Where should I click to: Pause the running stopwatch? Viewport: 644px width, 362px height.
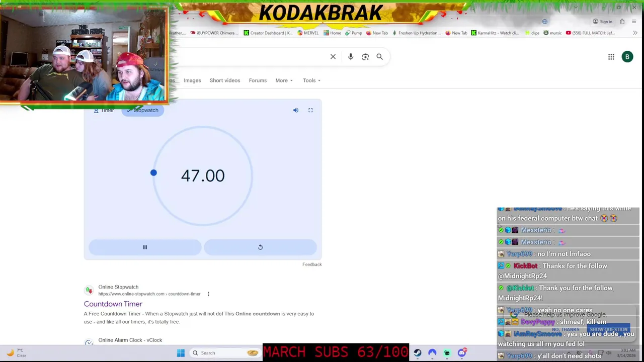tap(145, 247)
